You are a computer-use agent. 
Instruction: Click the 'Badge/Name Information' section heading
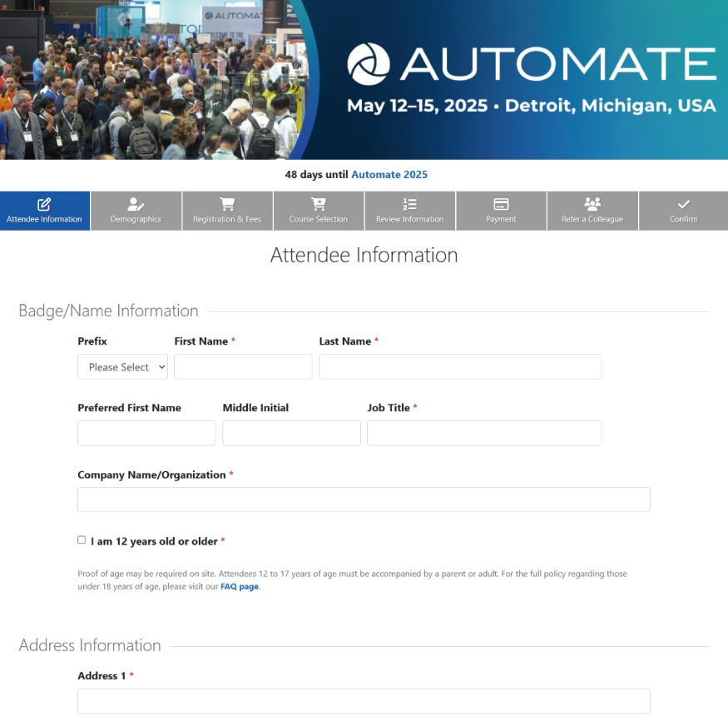pos(108,311)
